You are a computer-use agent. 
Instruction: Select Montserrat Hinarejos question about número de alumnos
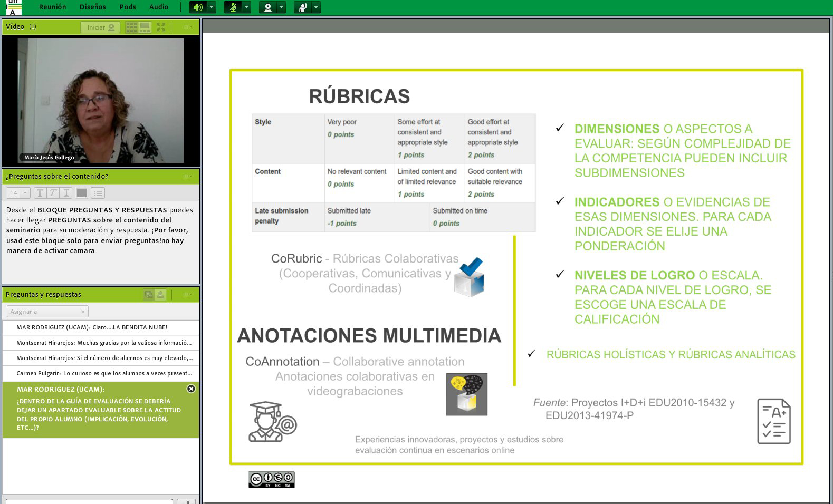pos(101,358)
